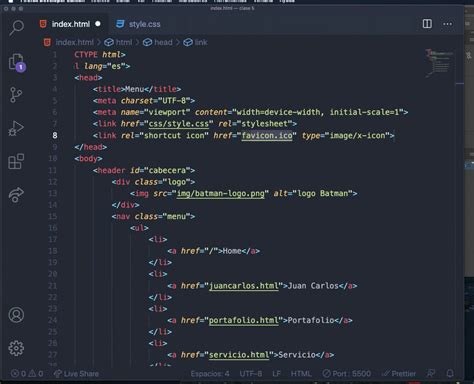Open the portafolio.html link in code

(244, 321)
